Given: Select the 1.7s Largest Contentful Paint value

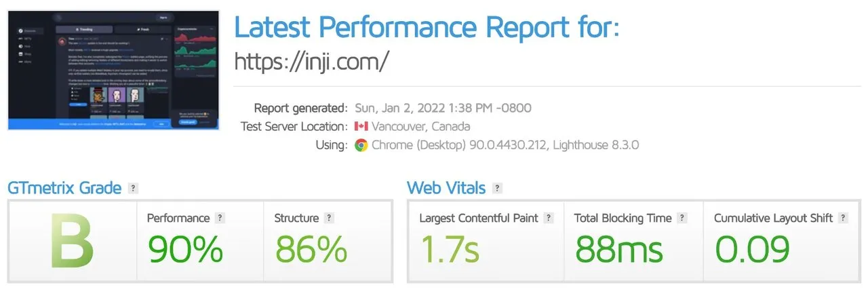Looking at the screenshot, I should tap(450, 249).
